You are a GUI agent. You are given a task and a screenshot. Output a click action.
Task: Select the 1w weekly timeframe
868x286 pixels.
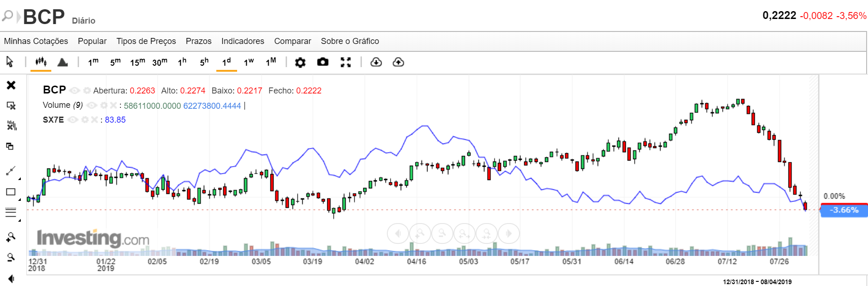pos(249,62)
